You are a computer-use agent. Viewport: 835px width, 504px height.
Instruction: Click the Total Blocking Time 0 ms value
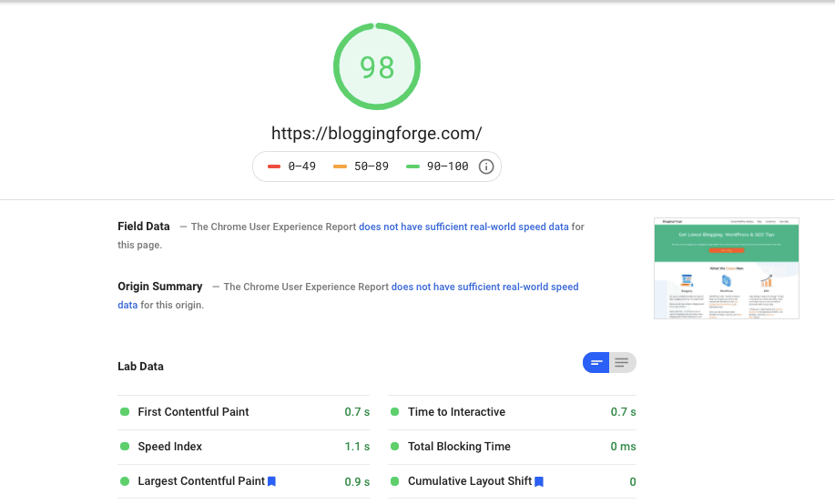click(623, 447)
